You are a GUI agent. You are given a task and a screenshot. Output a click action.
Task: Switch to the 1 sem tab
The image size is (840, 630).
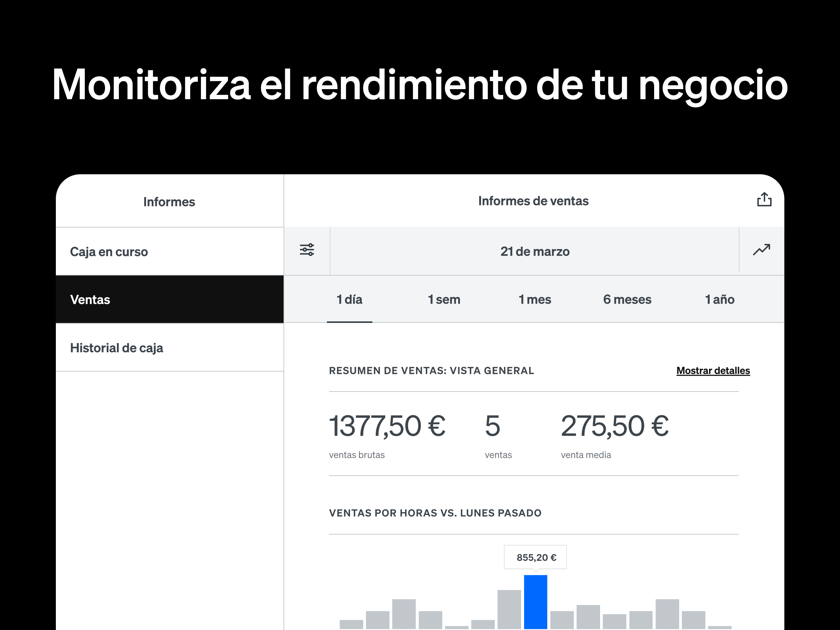point(444,300)
